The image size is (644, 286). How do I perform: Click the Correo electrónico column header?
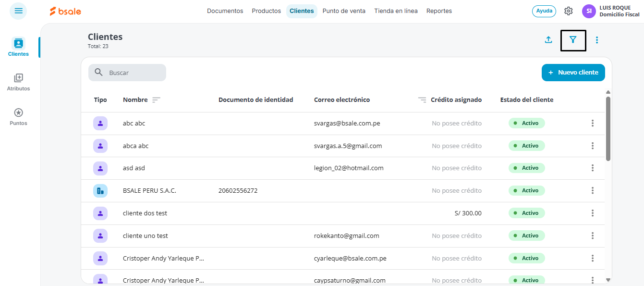[x=342, y=100]
